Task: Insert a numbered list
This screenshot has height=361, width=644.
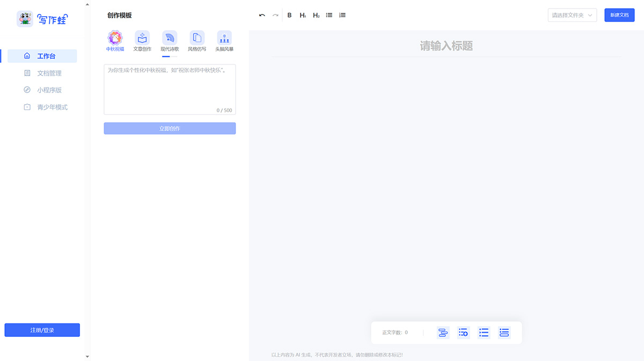Action: (342, 15)
